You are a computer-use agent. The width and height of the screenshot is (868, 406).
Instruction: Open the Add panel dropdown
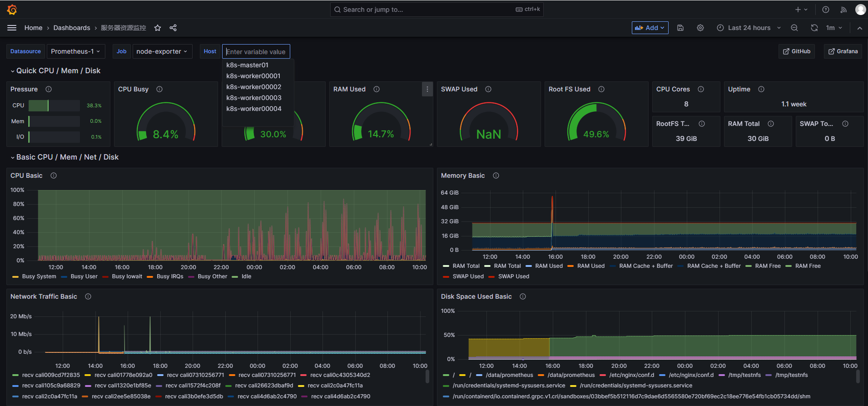[650, 28]
